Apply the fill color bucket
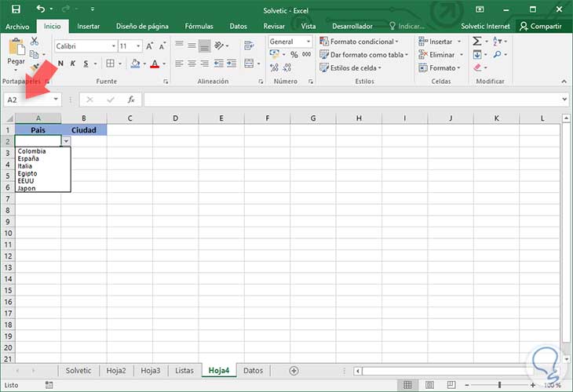This screenshot has width=573, height=392. click(135, 64)
